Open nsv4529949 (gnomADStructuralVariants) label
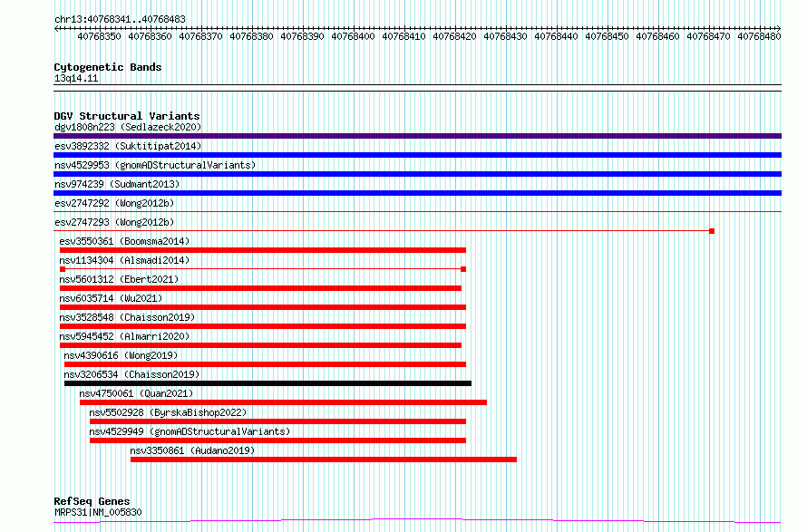The height and width of the screenshot is (532, 807). 190,431
